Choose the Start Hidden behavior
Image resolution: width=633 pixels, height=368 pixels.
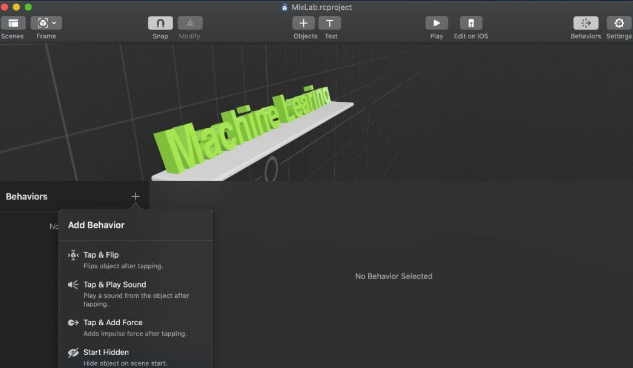coord(135,357)
